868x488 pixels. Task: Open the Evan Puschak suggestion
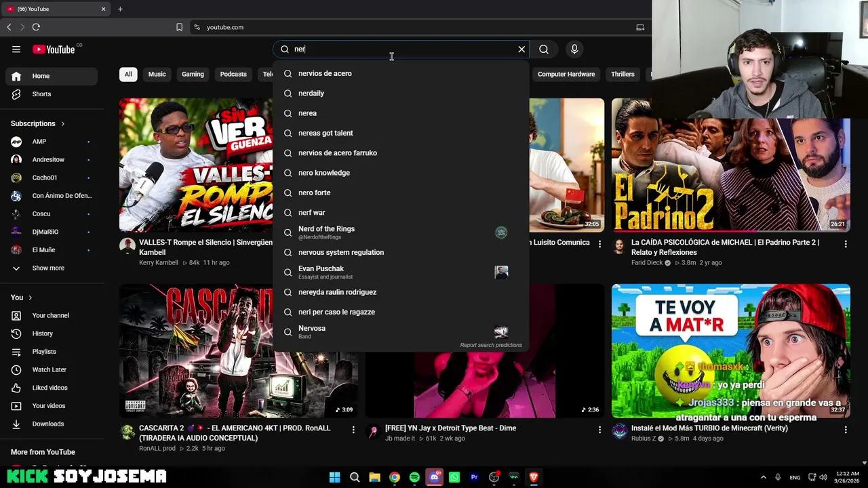(401, 272)
